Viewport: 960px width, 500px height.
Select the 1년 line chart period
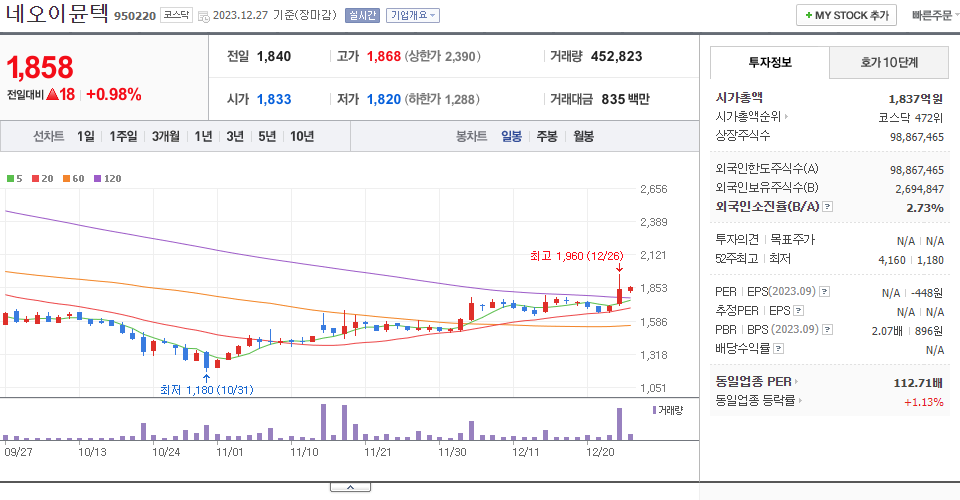pyautogui.click(x=203, y=136)
